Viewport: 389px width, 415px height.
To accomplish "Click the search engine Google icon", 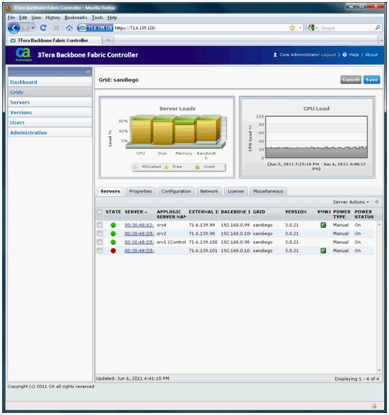I will point(311,28).
